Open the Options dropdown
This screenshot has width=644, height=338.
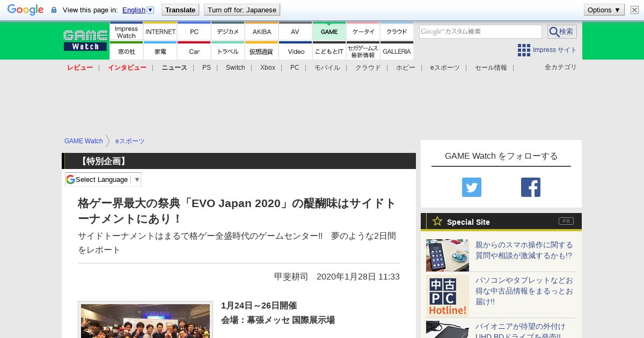point(604,10)
